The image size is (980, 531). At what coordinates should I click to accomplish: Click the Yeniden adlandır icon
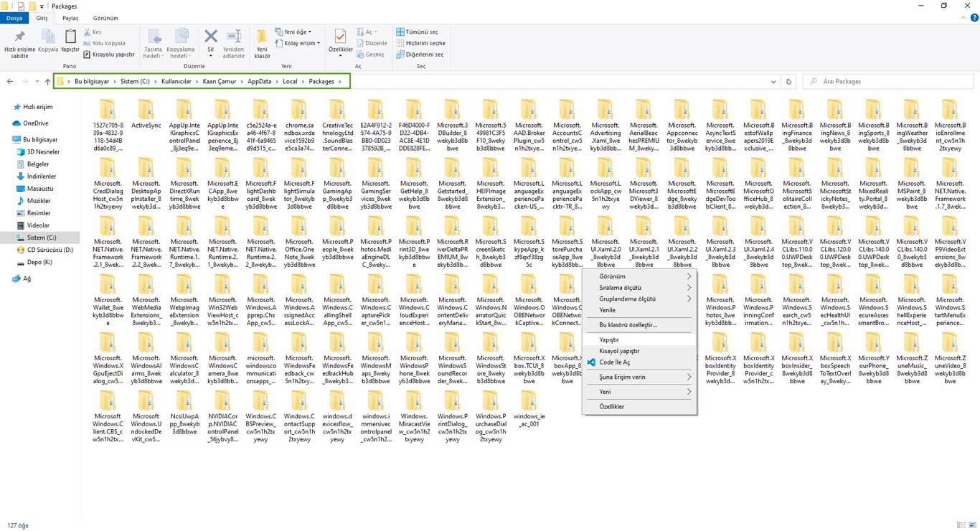click(x=234, y=36)
